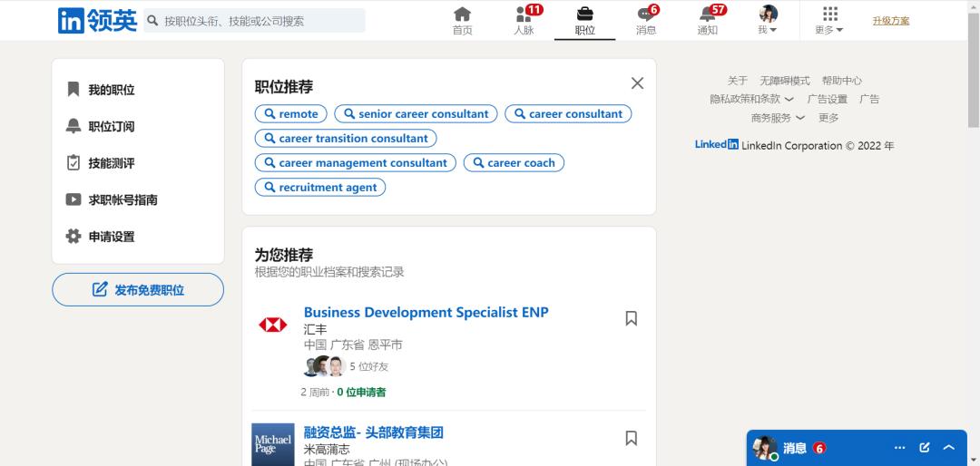Focus the job title search field
The image size is (980, 466).
point(254,21)
